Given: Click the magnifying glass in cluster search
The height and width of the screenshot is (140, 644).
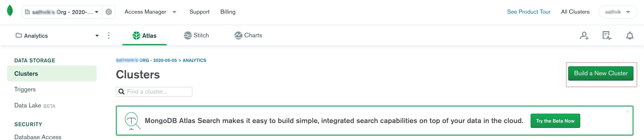Looking at the screenshot, I should coord(121,92).
